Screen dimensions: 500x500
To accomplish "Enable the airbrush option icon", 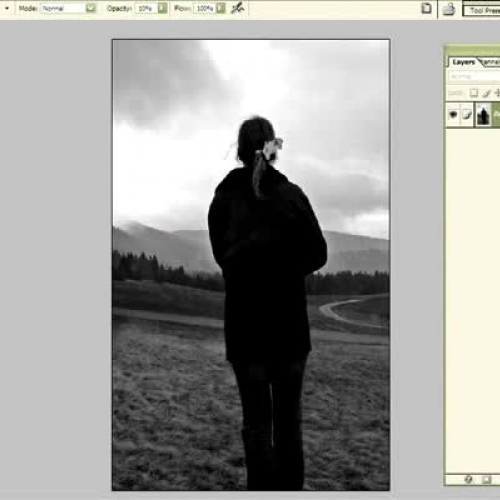I will click(238, 8).
